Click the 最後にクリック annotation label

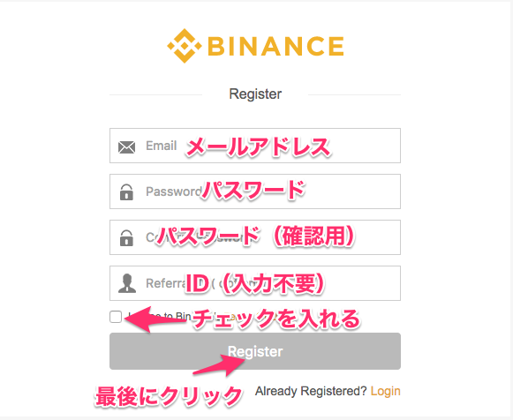pos(170,396)
